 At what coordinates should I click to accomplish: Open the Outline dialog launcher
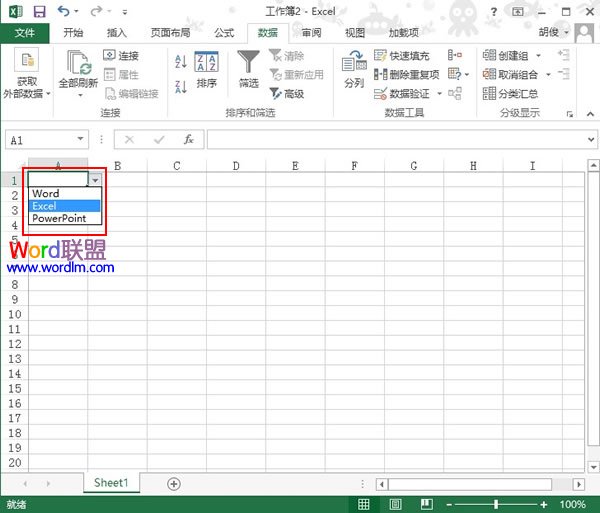(570, 114)
